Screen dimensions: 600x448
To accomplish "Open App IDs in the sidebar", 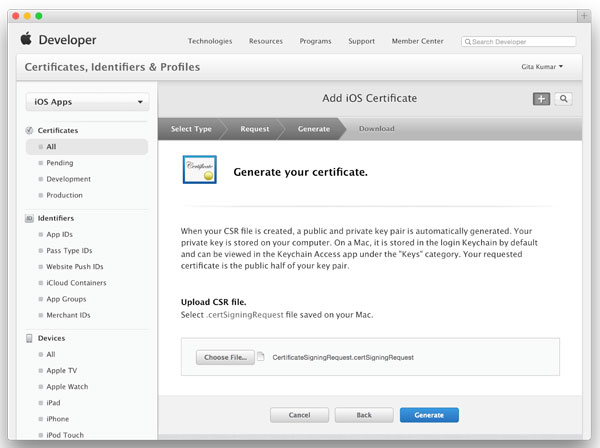I will 59,235.
